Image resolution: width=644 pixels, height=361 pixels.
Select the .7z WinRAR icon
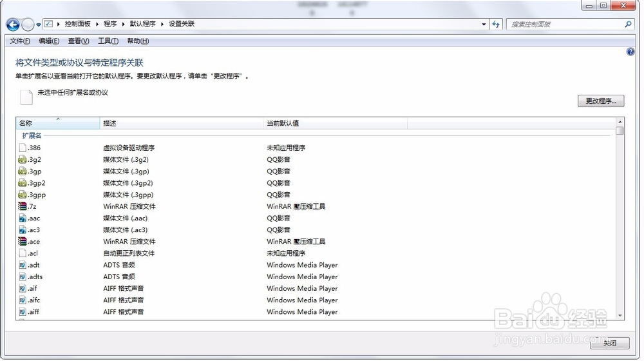23,206
